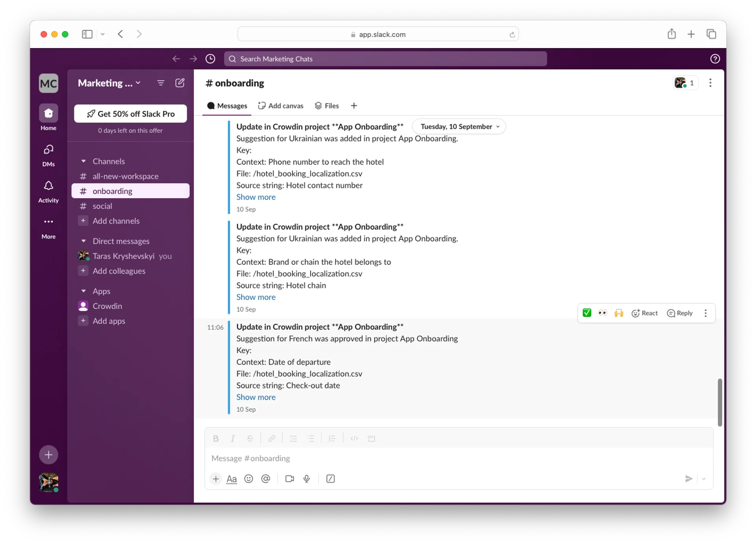
Task: Open the onboarding channel's three-dot menu
Action: [710, 83]
